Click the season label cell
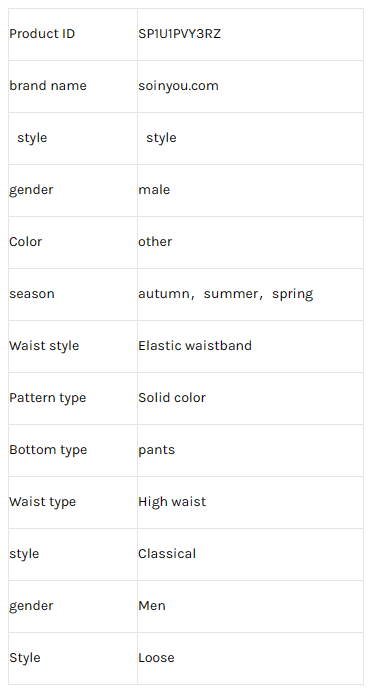 click(73, 294)
